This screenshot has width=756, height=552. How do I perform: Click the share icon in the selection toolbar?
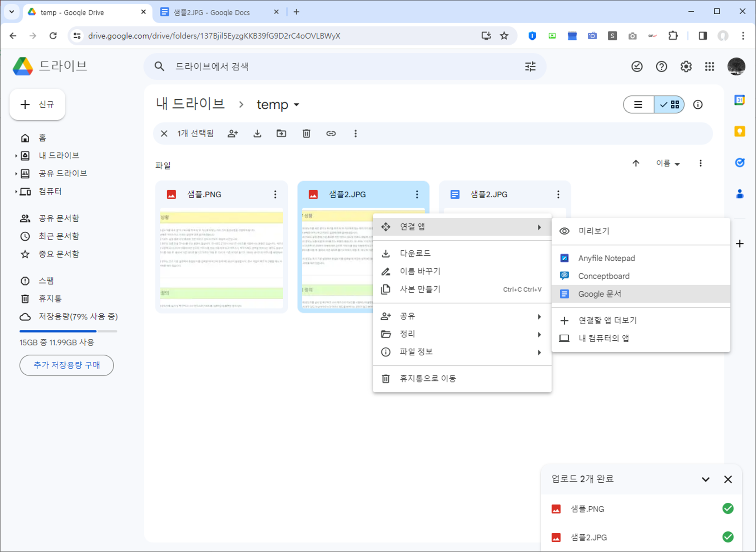(x=233, y=134)
